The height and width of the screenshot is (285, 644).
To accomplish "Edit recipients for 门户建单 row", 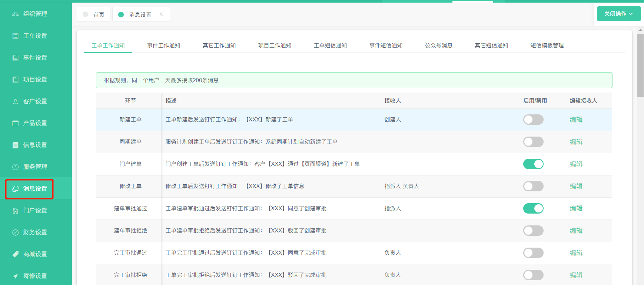I will (x=576, y=164).
